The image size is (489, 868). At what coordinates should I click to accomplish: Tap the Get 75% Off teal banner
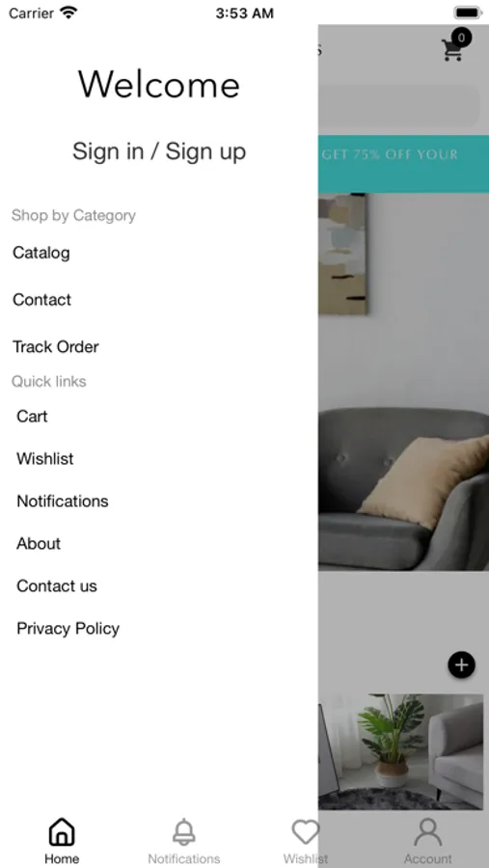click(x=404, y=164)
